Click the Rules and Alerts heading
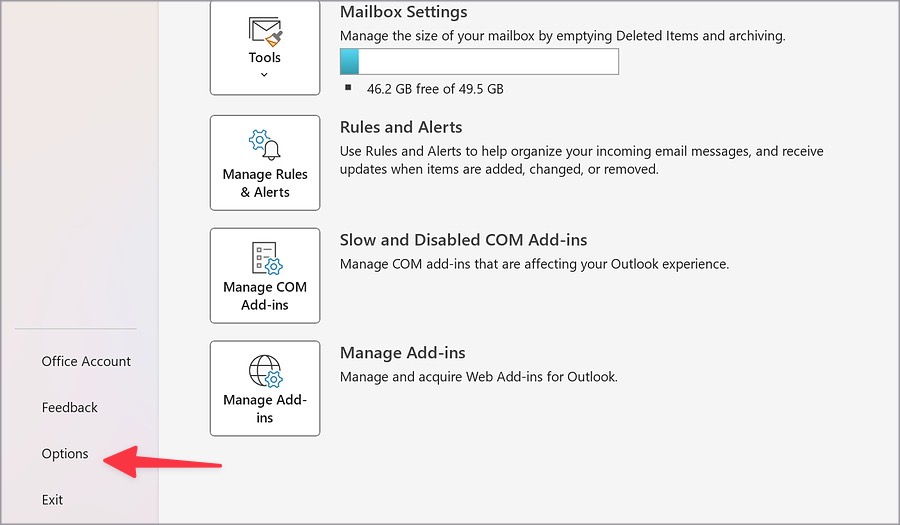This screenshot has height=525, width=900. 401,127
